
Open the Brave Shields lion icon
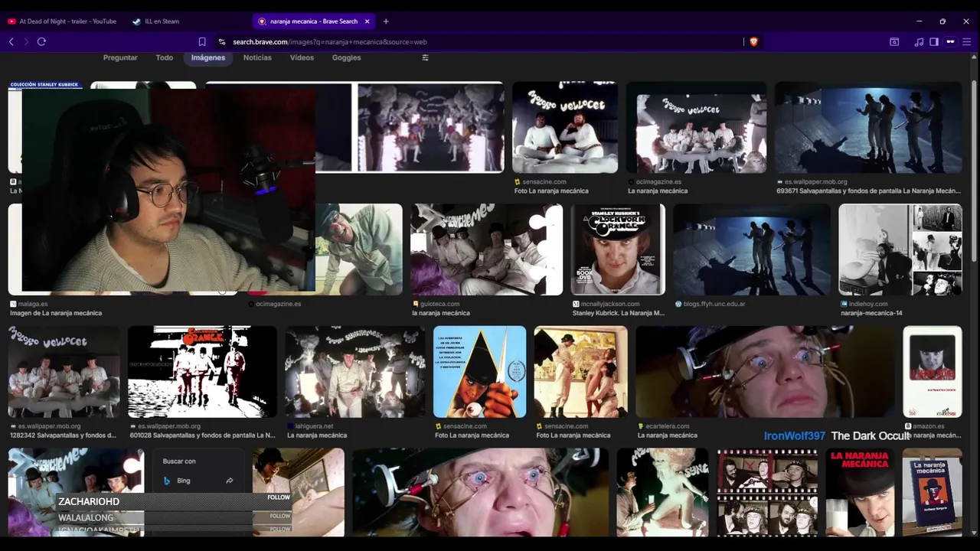[753, 42]
